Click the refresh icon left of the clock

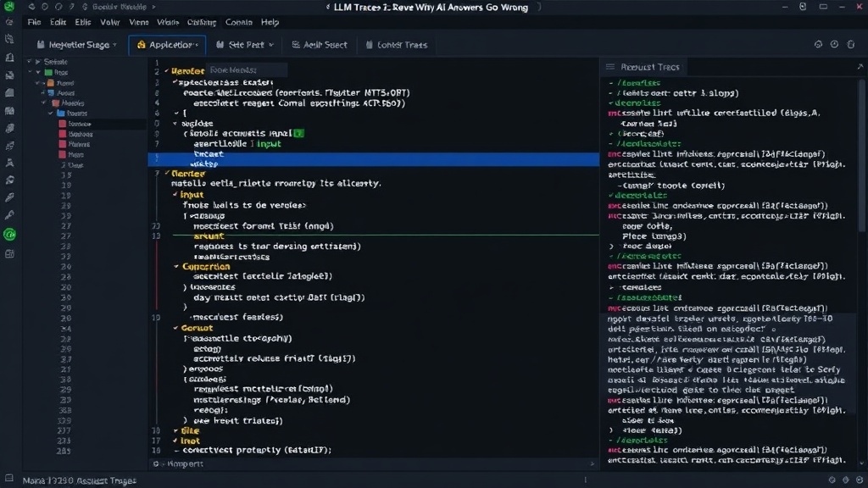pyautogui.click(x=818, y=44)
